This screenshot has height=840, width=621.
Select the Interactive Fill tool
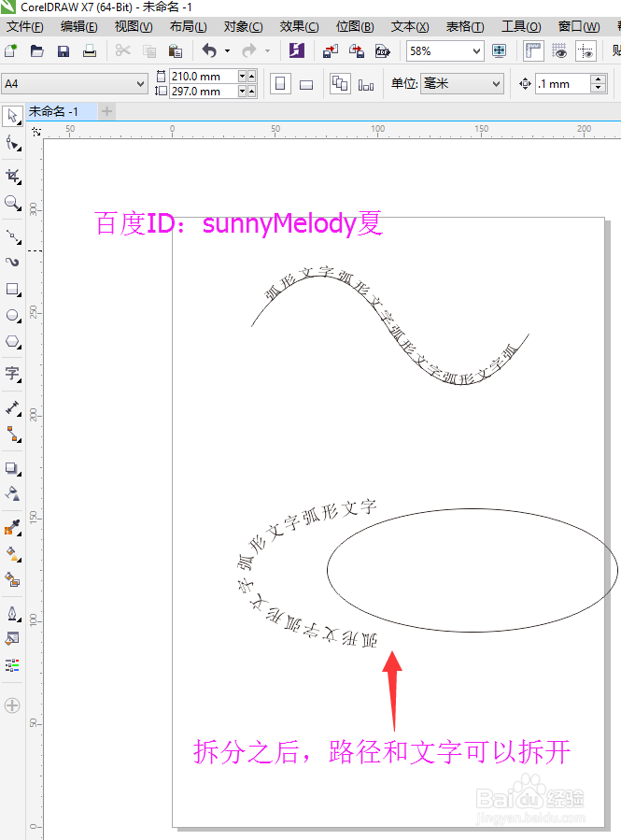(12, 553)
